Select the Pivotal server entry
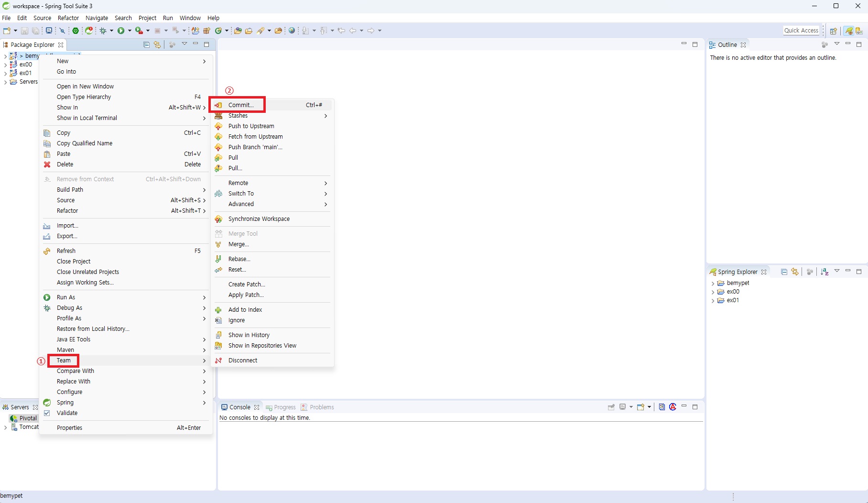This screenshot has height=503, width=868. [24, 418]
